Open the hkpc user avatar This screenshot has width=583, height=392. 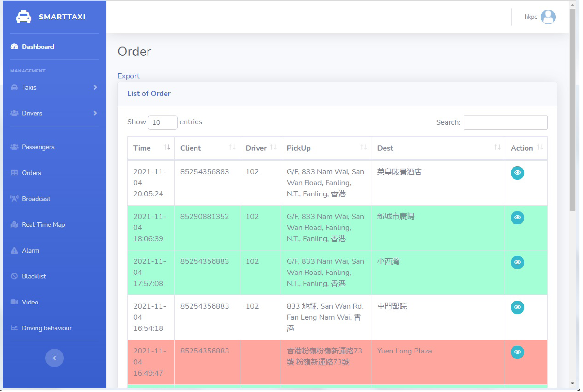pos(548,17)
